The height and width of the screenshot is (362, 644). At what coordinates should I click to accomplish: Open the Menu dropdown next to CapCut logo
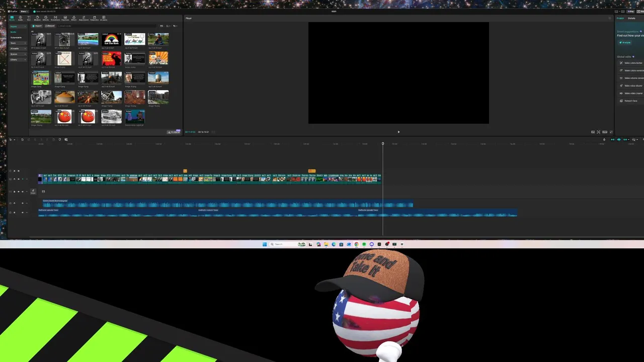pos(23,11)
